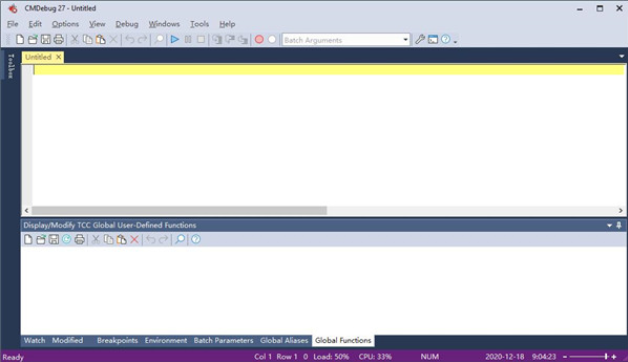
Task: Click red delete X in functions panel toolbar
Action: (x=135, y=239)
